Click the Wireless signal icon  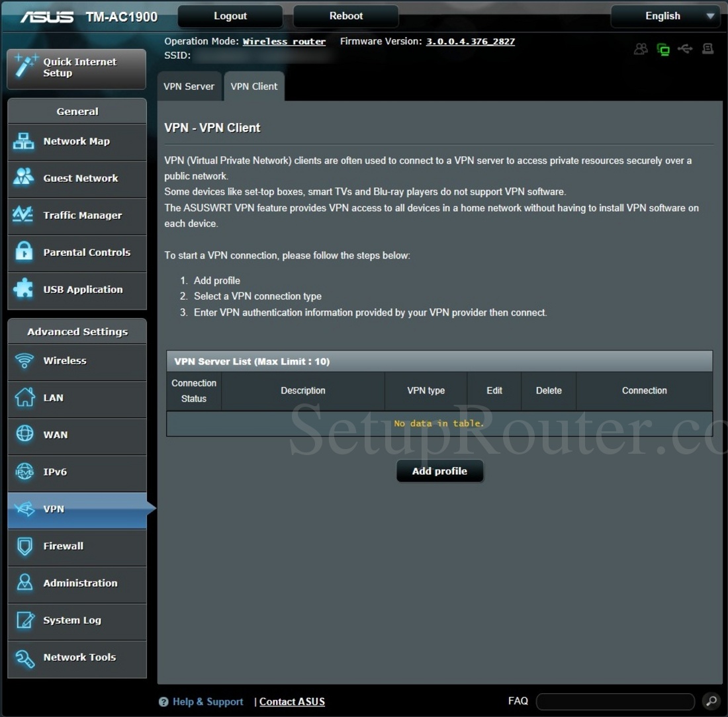pyautogui.click(x=24, y=360)
